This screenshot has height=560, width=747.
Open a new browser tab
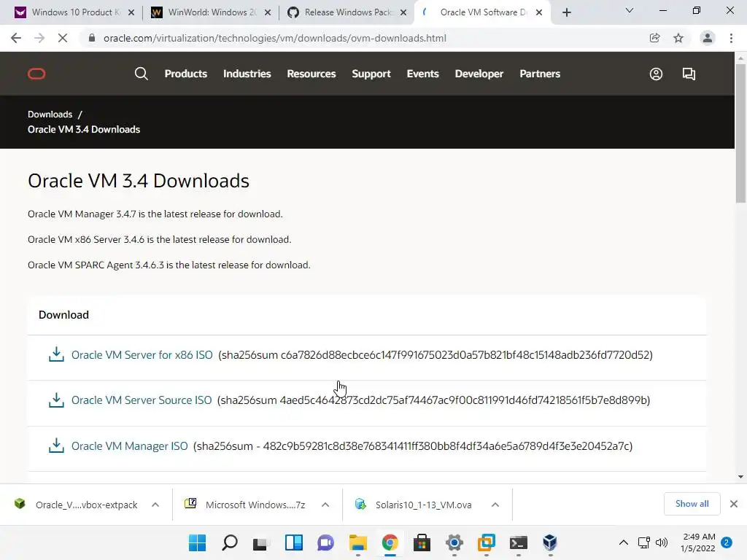[566, 12]
